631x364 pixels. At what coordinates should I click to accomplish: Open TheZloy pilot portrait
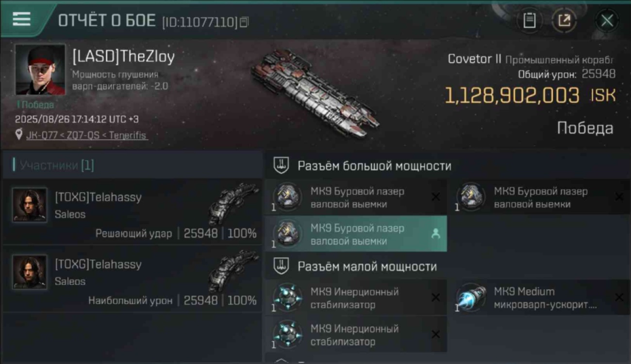(40, 69)
